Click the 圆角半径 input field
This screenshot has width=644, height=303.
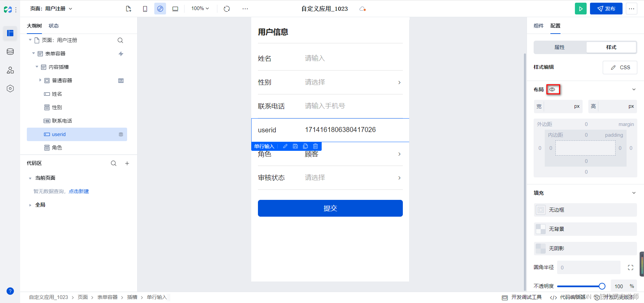coord(589,267)
